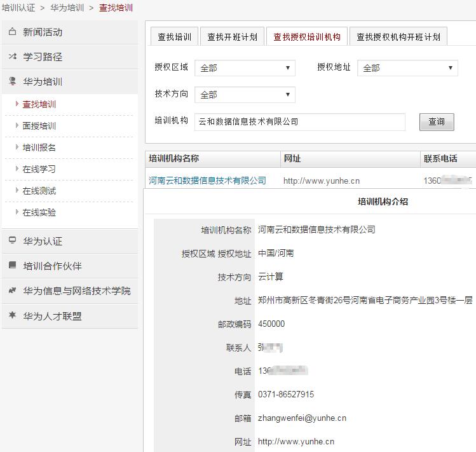Select 在线实验 in the sidebar submenu
Image resolution: width=476 pixels, height=452 pixels.
[39, 212]
